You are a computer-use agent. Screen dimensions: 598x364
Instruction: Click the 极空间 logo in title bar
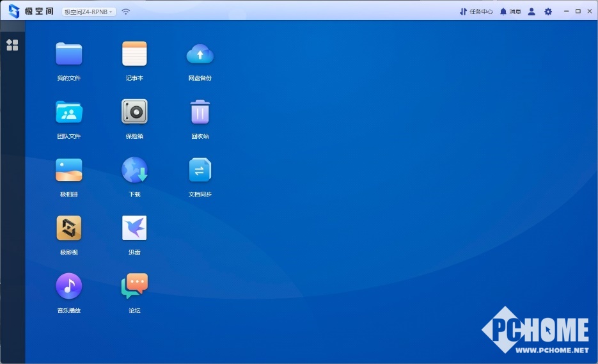31,11
